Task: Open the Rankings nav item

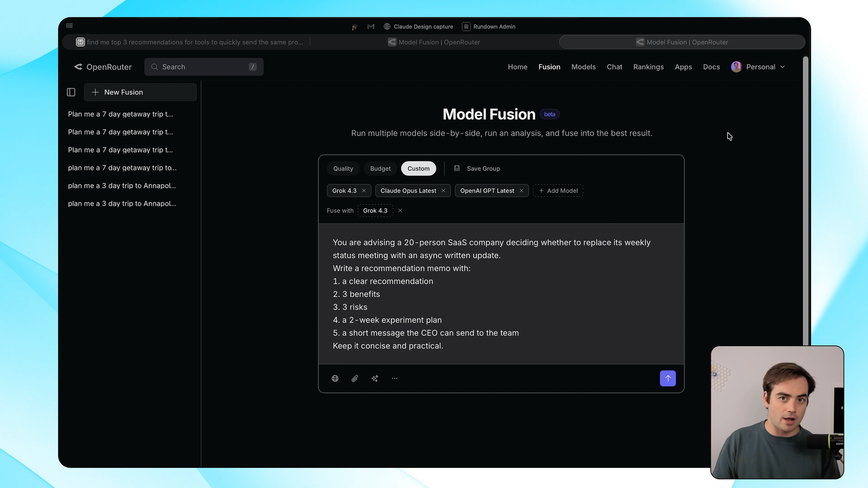Action: [x=648, y=67]
